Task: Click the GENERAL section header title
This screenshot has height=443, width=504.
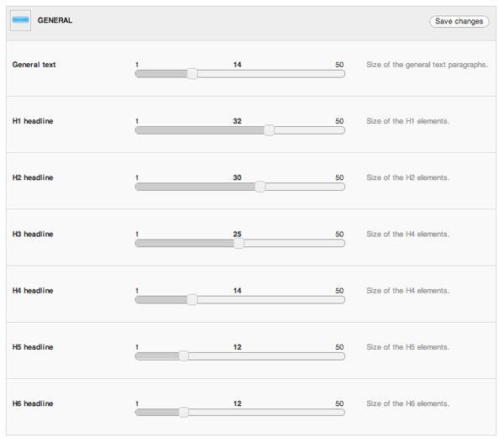Action: 55,20
